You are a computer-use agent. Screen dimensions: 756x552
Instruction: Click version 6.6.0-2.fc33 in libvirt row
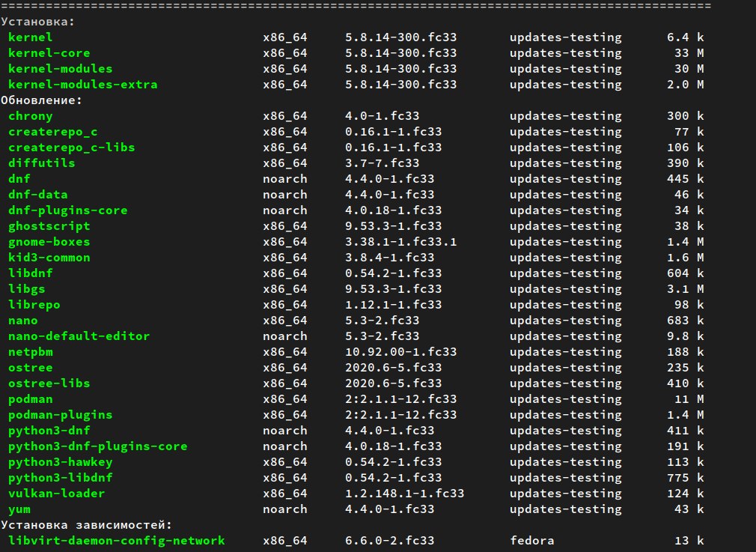coord(389,541)
